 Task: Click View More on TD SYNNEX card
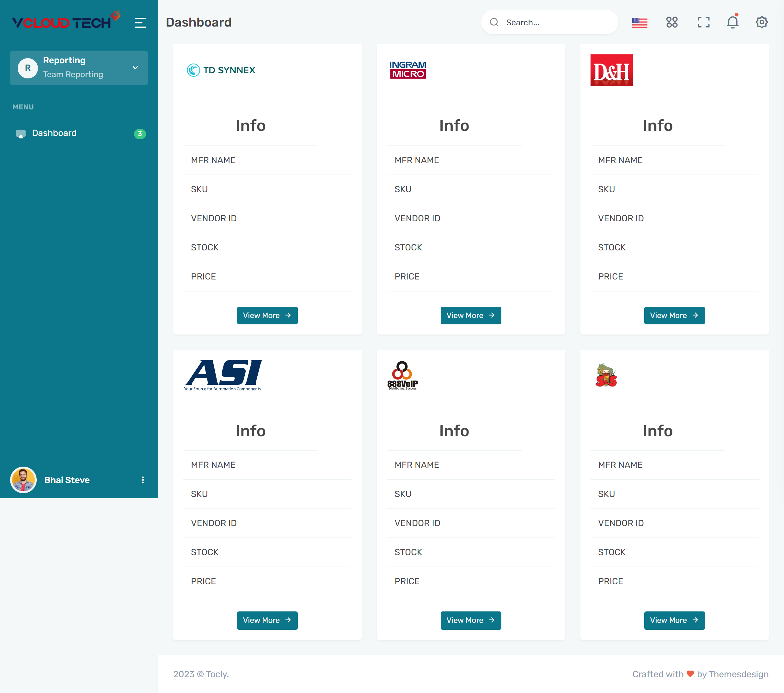(267, 315)
